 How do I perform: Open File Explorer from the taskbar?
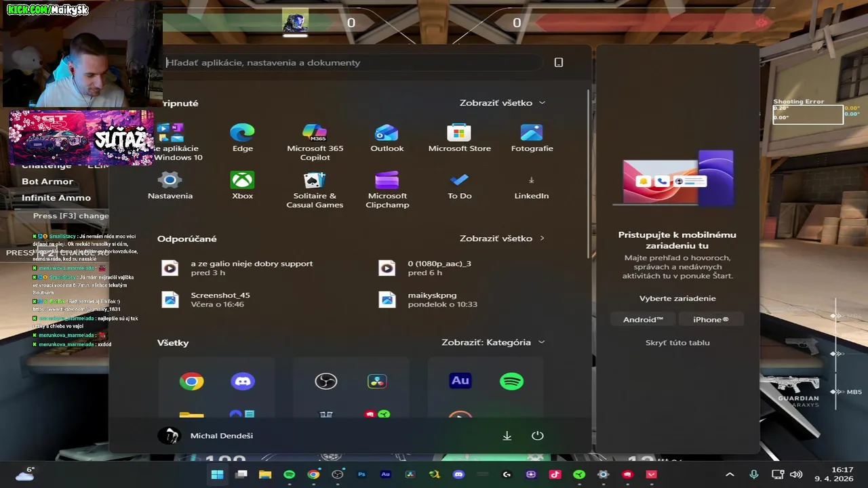[265, 474]
